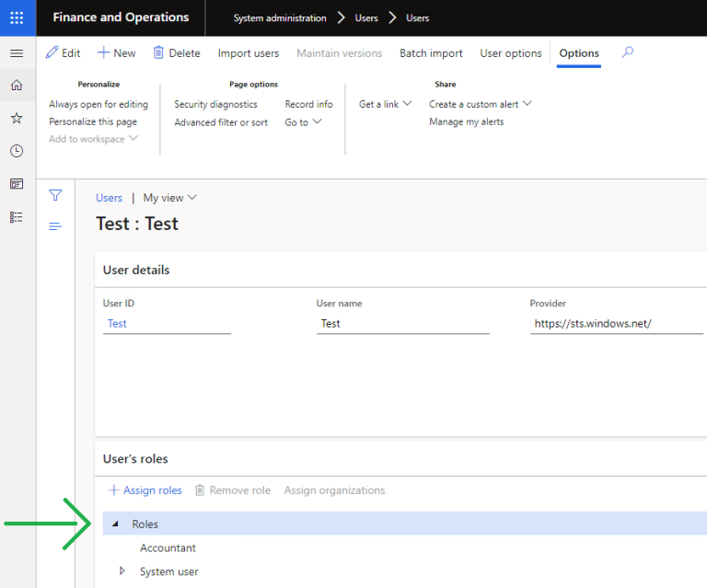Expand the hamburger navigation pane
The width and height of the screenshot is (707, 588).
(x=17, y=53)
